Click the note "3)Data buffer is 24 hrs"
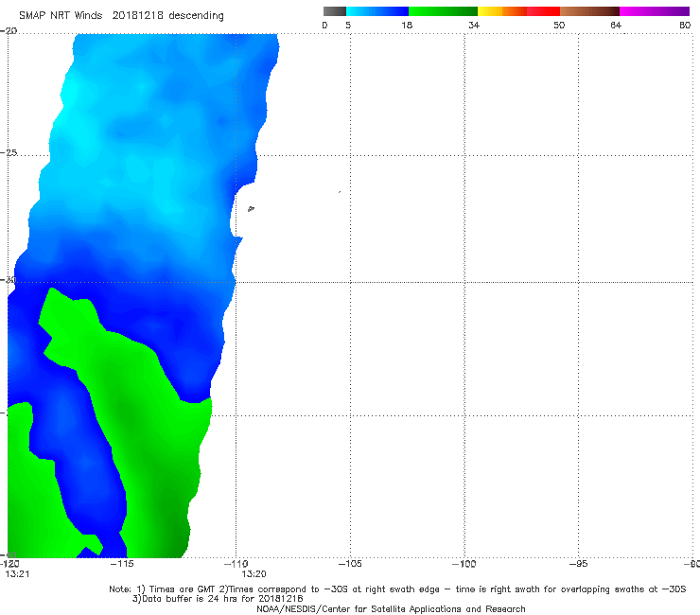The height and width of the screenshot is (615, 700). pyautogui.click(x=218, y=599)
